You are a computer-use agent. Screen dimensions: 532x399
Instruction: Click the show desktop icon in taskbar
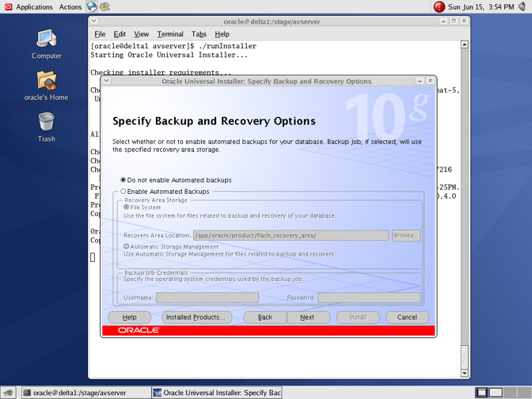8,393
